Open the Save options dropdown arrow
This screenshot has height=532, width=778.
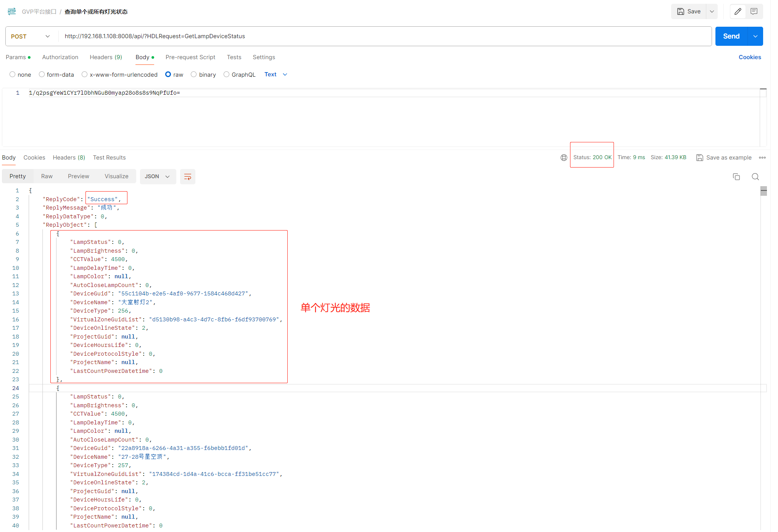(712, 11)
